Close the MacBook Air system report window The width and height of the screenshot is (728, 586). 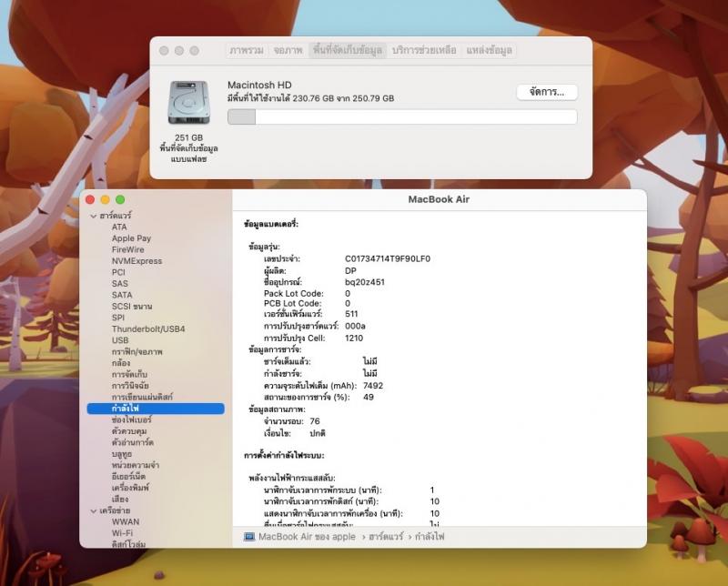90,199
